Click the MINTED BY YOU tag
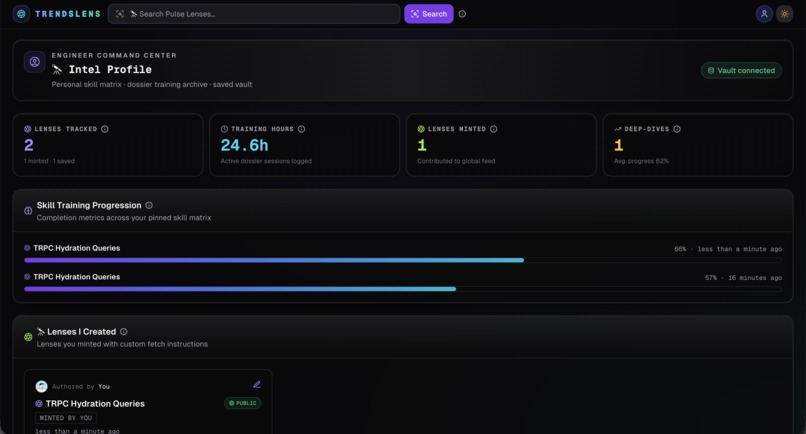 [x=66, y=418]
